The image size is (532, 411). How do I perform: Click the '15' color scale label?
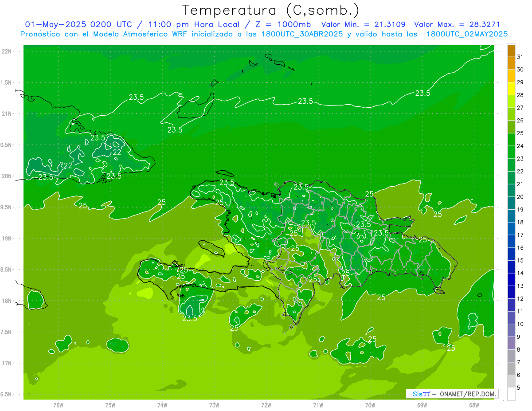coord(520,261)
